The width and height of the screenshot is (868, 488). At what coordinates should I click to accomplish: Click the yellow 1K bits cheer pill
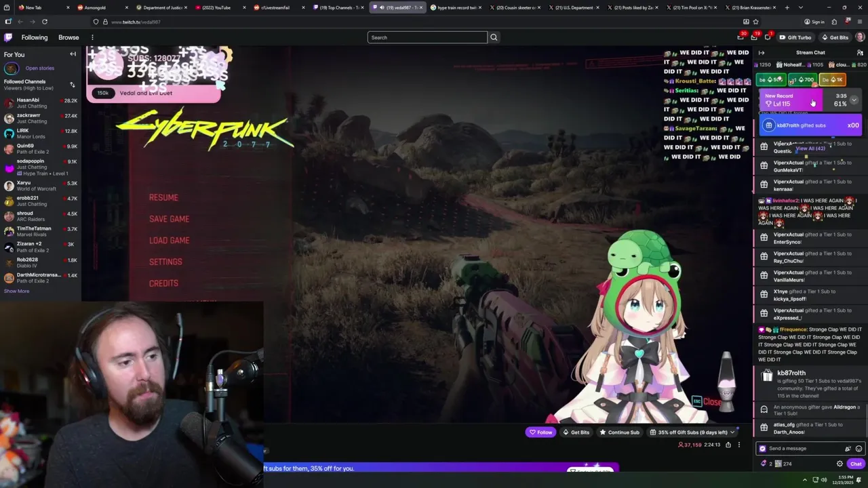833,80
